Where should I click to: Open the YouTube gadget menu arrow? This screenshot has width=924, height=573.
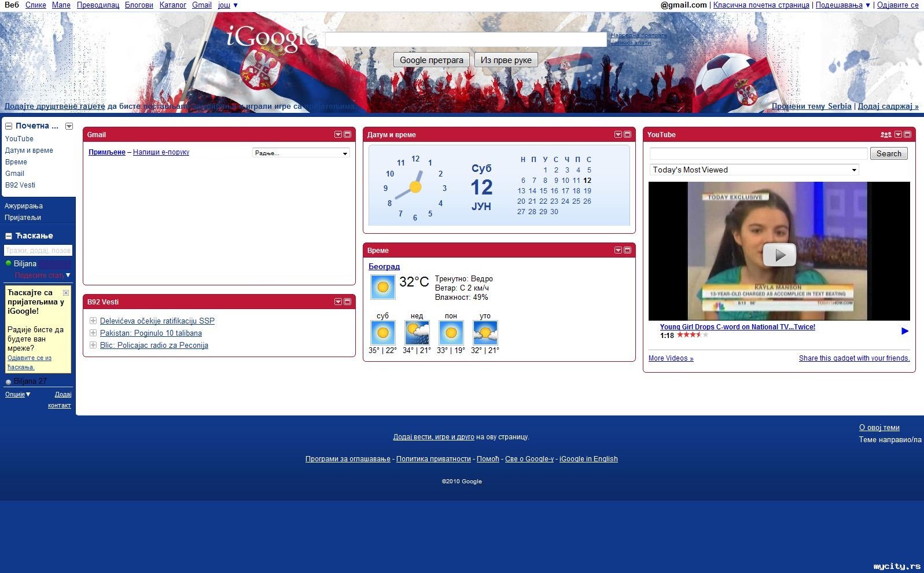898,134
